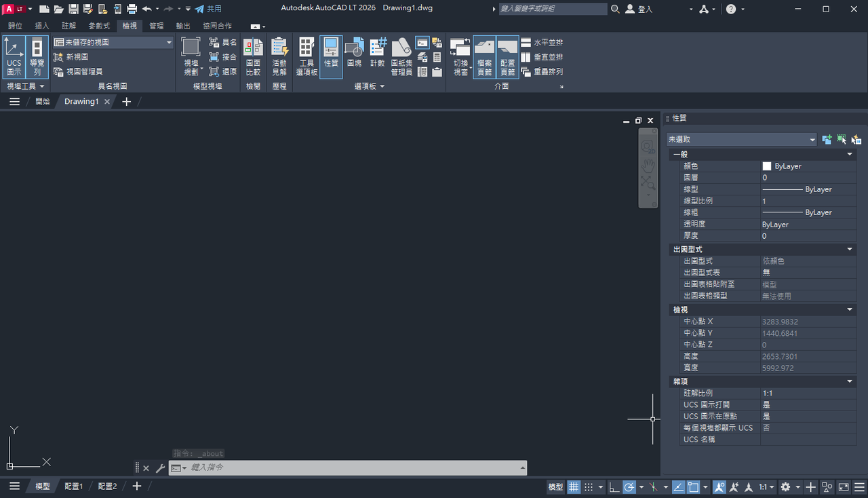The height and width of the screenshot is (498, 868).
Task: Toggle polar tracking in status bar
Action: 629,486
